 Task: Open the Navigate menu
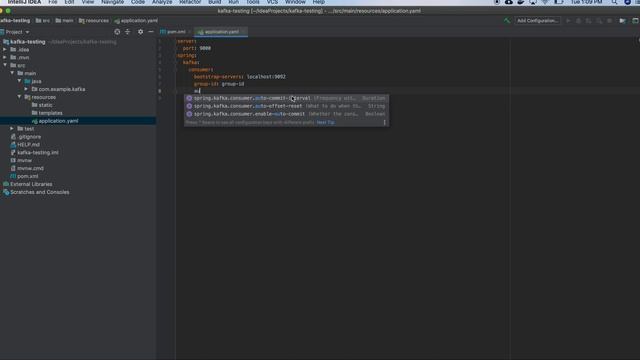[112, 2]
